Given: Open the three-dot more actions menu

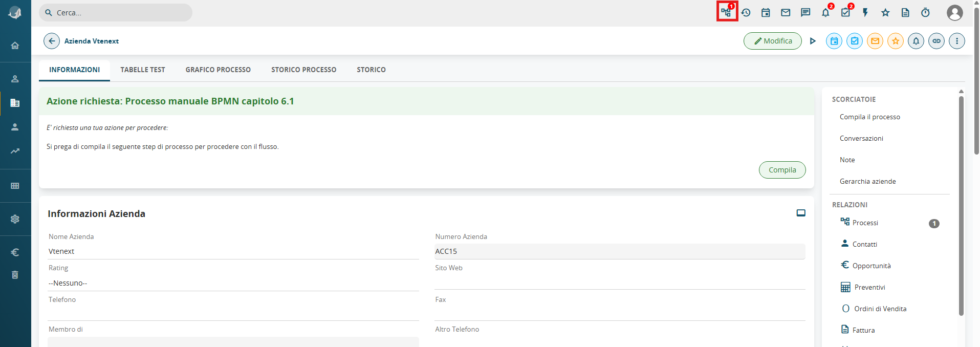Looking at the screenshot, I should pyautogui.click(x=957, y=41).
